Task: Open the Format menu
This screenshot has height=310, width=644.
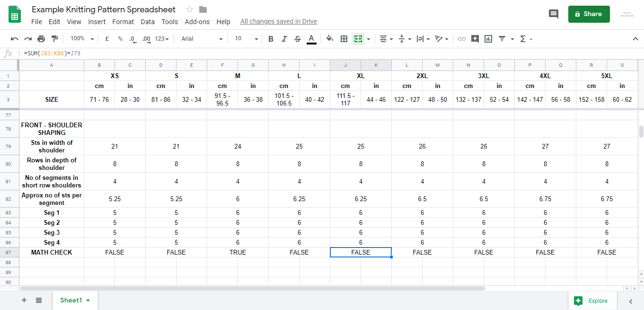Action: click(x=123, y=22)
